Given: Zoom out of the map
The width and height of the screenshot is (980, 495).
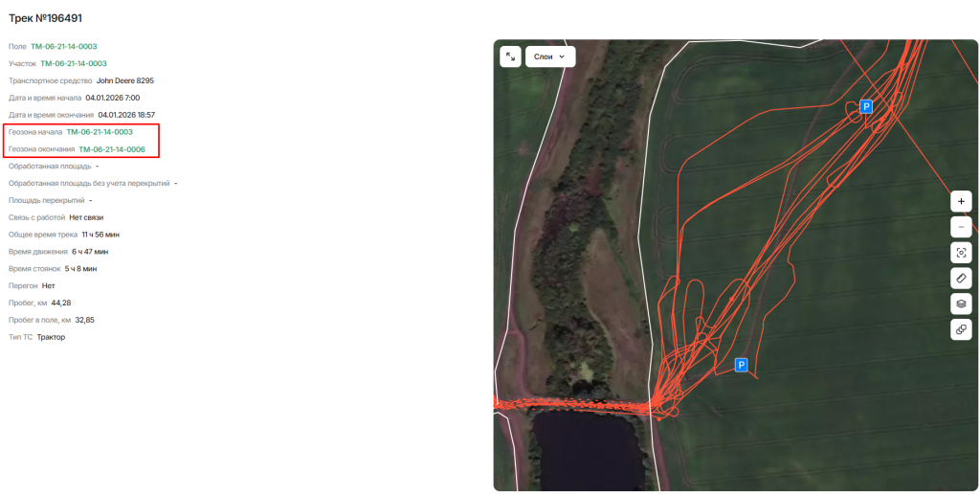Looking at the screenshot, I should 961,227.
